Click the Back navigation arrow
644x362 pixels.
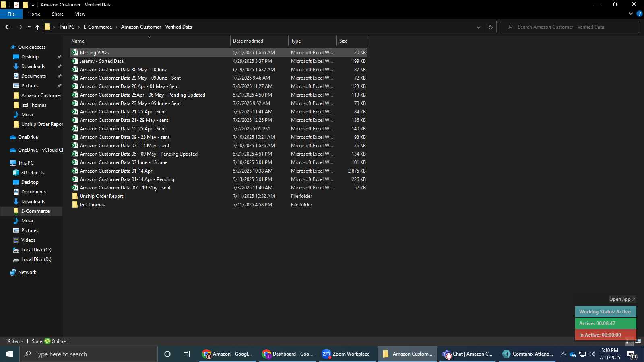[x=8, y=27]
